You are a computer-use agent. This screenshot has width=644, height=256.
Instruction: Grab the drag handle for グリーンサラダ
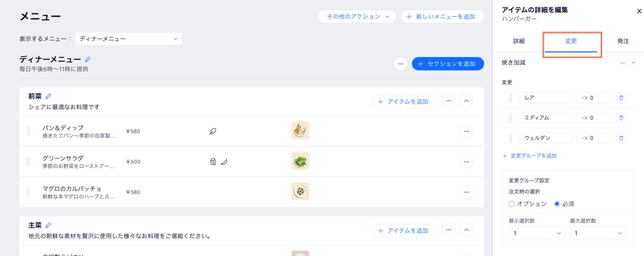28,161
